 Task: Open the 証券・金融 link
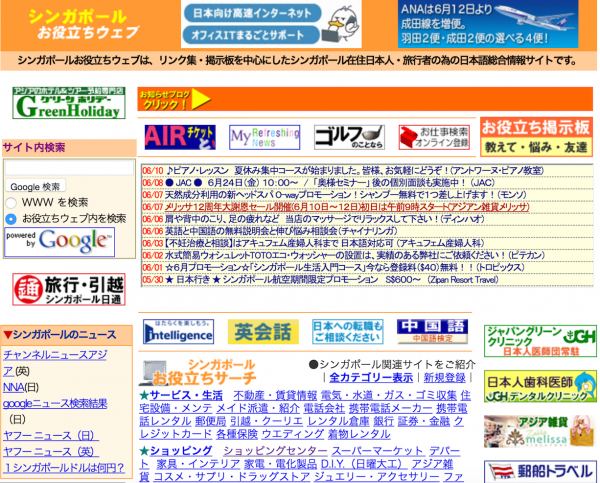(x=424, y=421)
